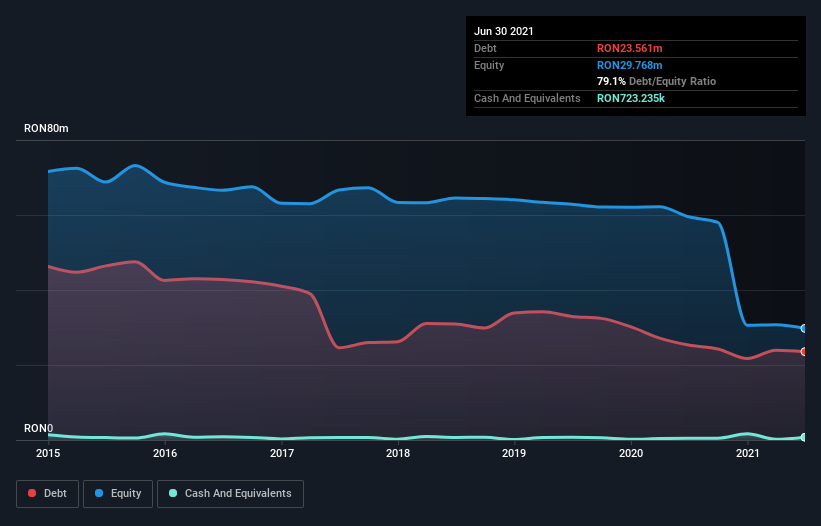The height and width of the screenshot is (526, 821).
Task: Click the blue Equity legend dot
Action: click(99, 493)
